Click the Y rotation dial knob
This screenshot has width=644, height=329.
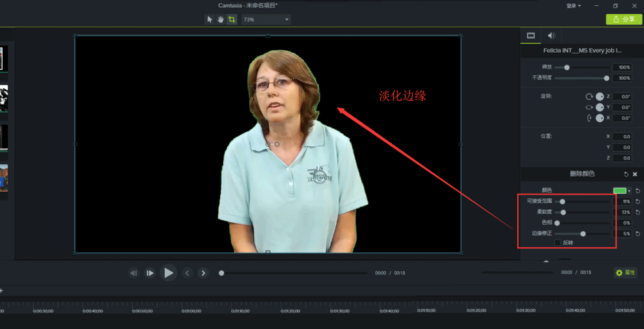point(600,108)
